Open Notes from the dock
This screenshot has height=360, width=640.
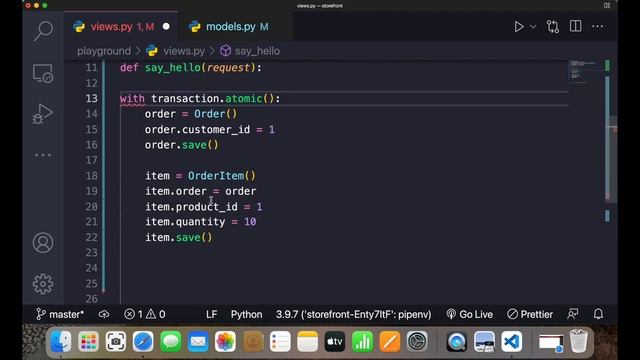(308, 341)
